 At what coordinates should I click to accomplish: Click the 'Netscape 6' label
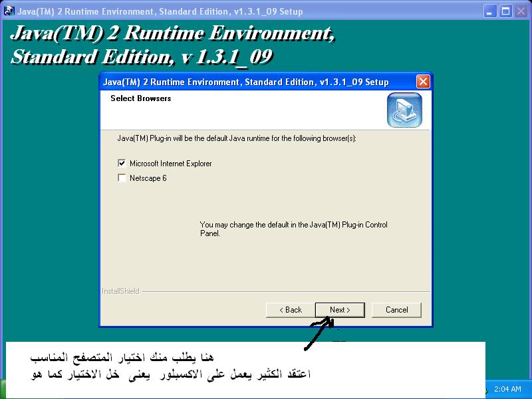click(x=148, y=178)
